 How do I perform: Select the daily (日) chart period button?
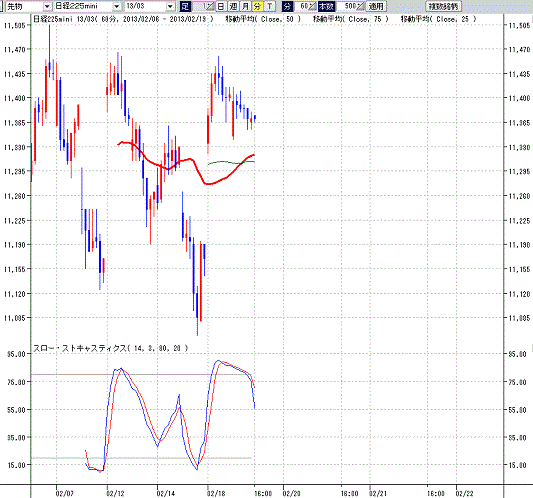click(x=221, y=6)
